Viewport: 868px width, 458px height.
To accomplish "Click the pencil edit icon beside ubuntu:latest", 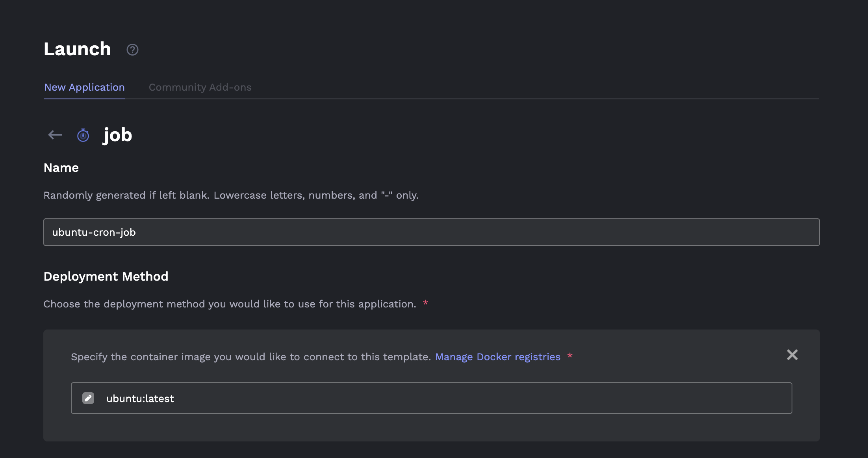I will pos(88,398).
